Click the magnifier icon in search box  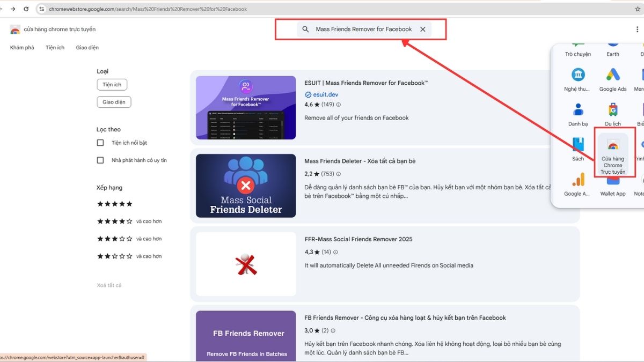pos(305,29)
